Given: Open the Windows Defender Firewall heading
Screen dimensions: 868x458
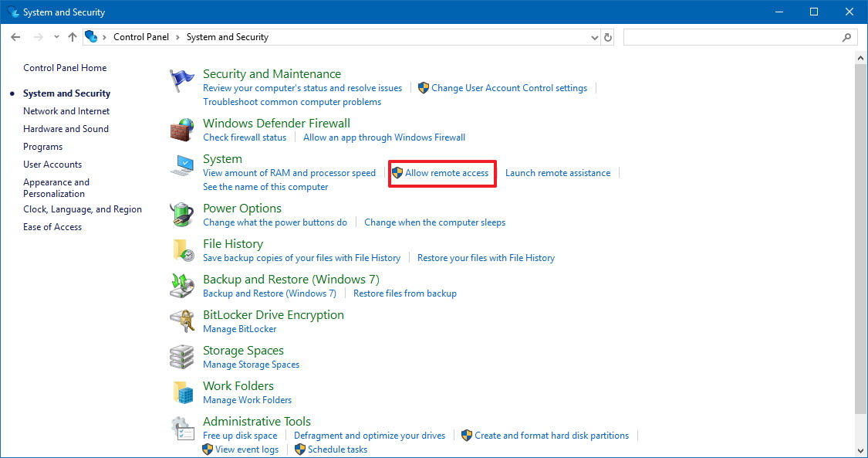Looking at the screenshot, I should pyautogui.click(x=276, y=123).
